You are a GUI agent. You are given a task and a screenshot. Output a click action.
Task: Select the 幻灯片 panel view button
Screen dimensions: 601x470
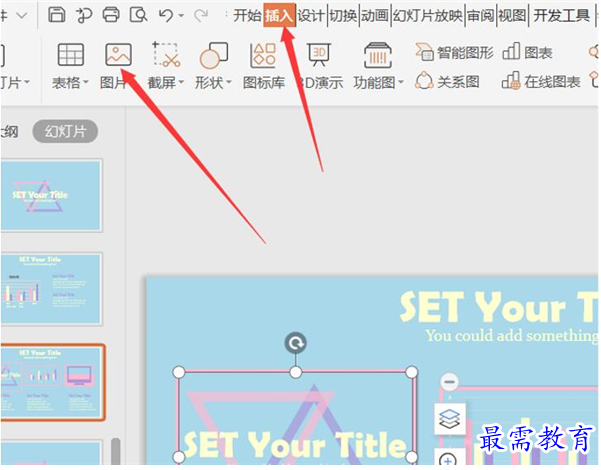coord(65,131)
